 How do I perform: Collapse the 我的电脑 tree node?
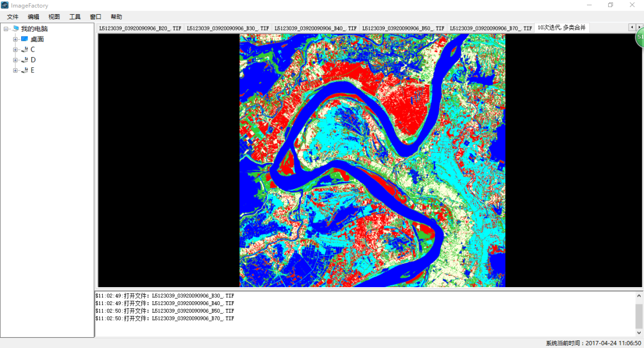(x=6, y=29)
